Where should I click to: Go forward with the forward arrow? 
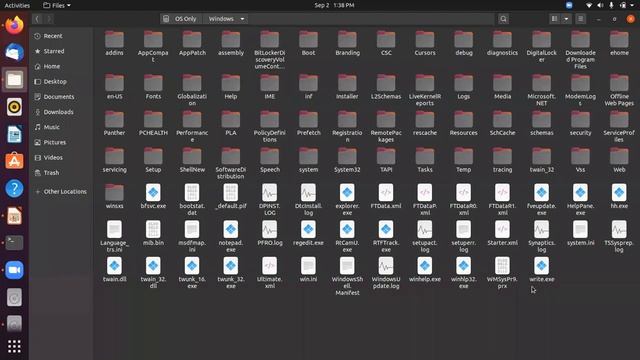click(49, 19)
